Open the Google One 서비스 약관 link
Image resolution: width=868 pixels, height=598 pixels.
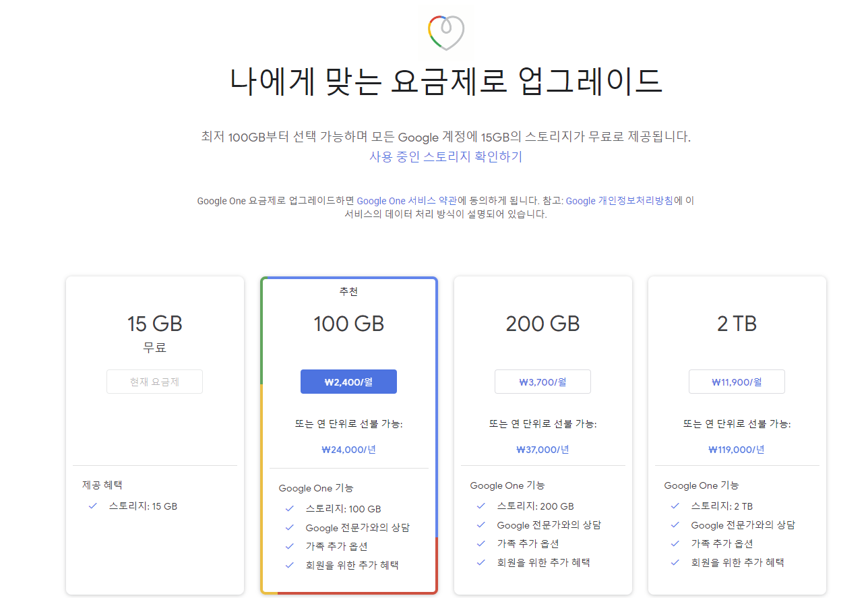coord(406,201)
